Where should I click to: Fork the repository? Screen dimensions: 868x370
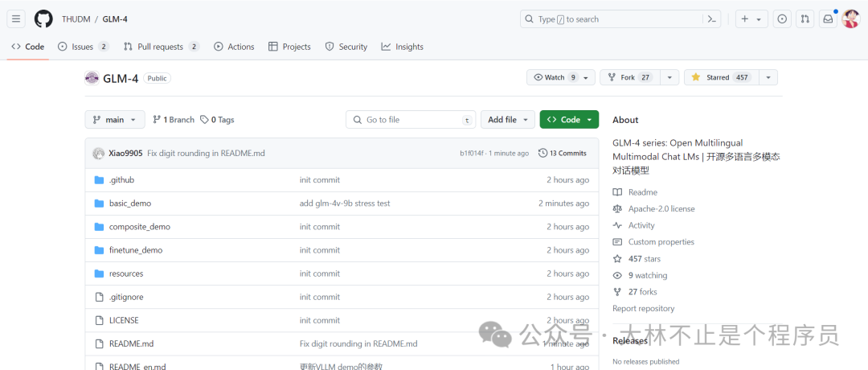(631, 77)
